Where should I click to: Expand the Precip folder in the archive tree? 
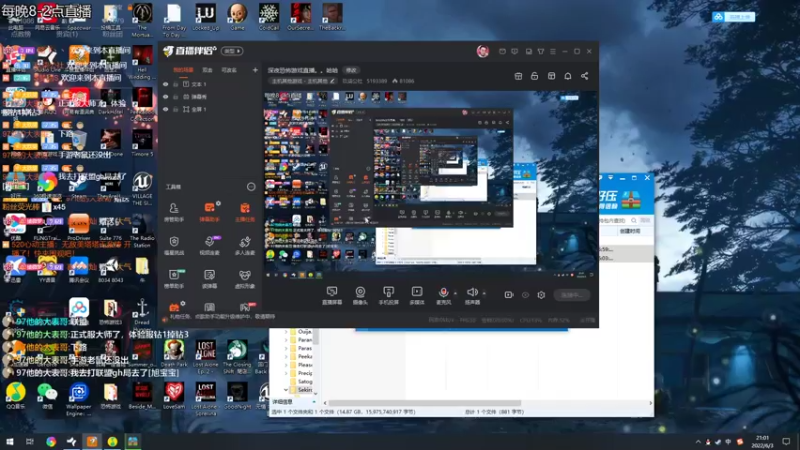[286, 373]
